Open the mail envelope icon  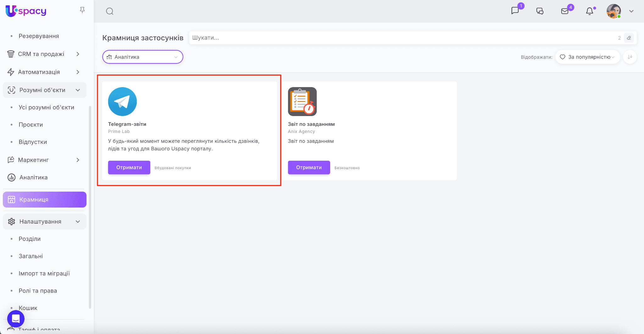tap(565, 11)
